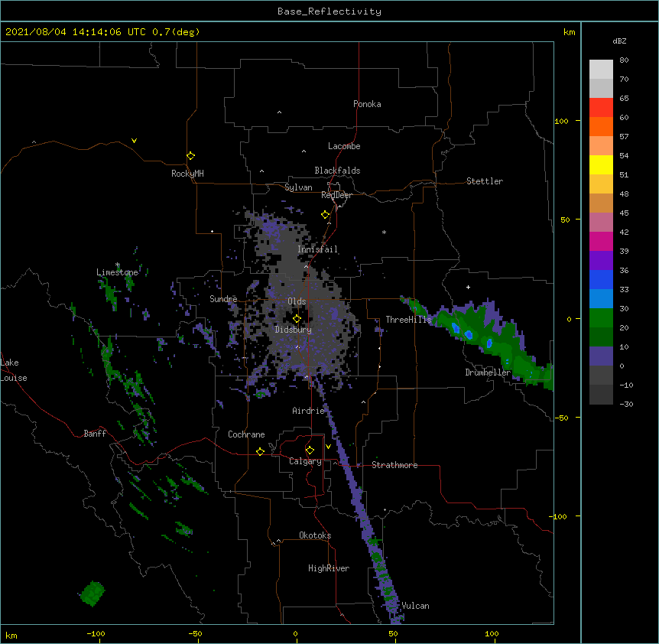Click the Calgary city label
659x644 pixels.
(x=305, y=461)
